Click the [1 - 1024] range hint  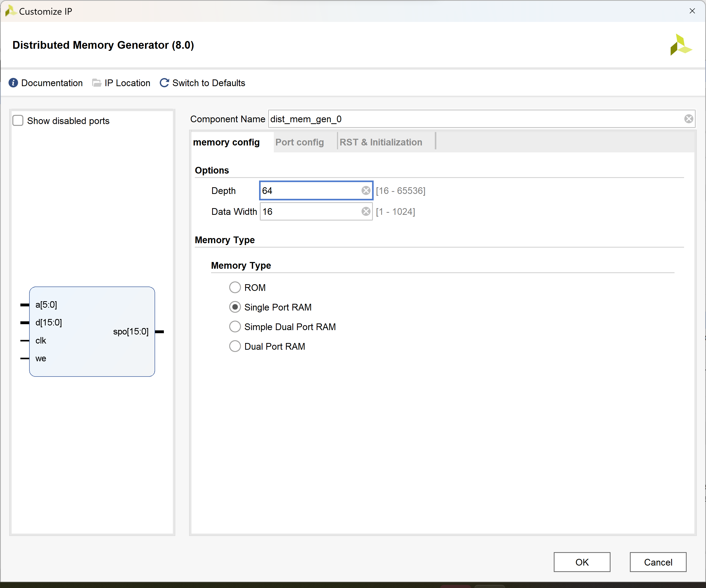tap(395, 211)
